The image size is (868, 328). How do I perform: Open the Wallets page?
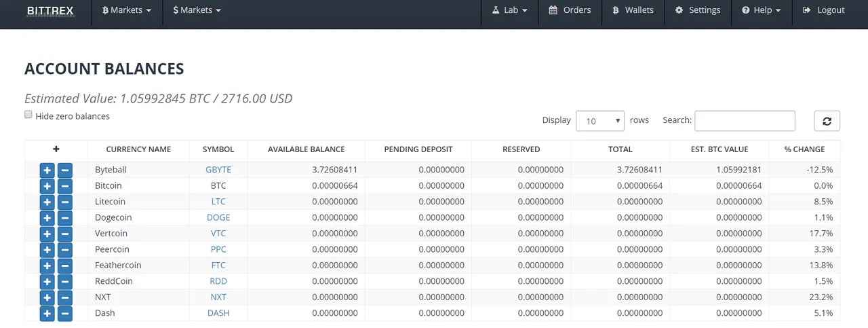[633, 10]
